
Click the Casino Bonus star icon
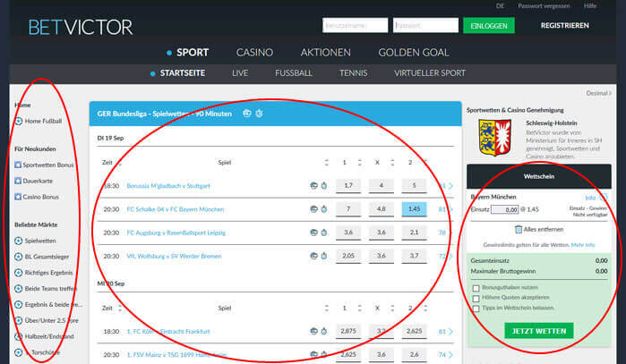click(x=18, y=197)
